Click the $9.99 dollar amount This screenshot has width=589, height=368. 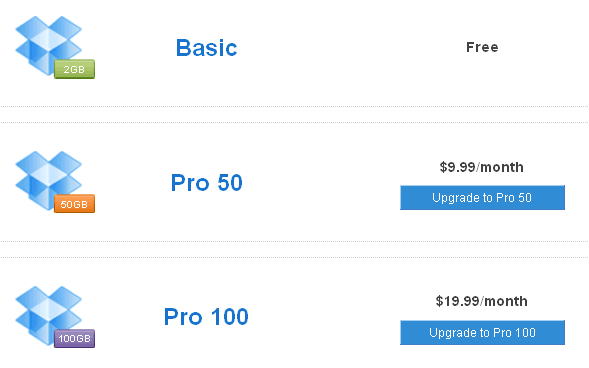point(458,167)
